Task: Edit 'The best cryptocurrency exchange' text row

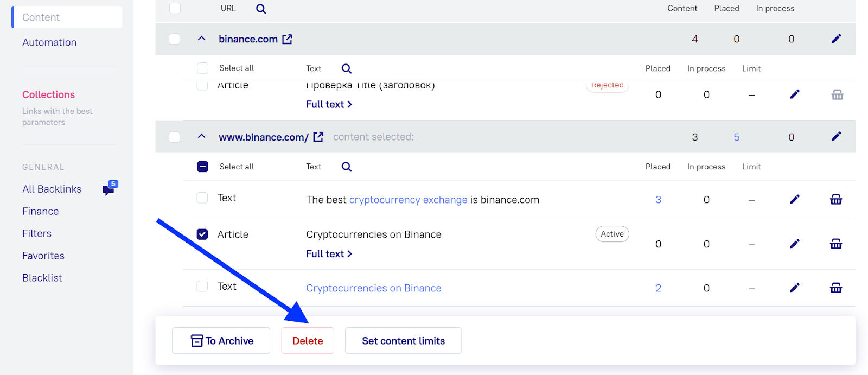Action: 795,199
